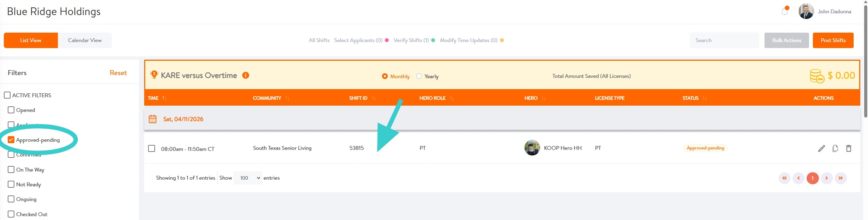The height and width of the screenshot is (220, 868).
Task: Go to the last page of results
Action: [x=841, y=178]
